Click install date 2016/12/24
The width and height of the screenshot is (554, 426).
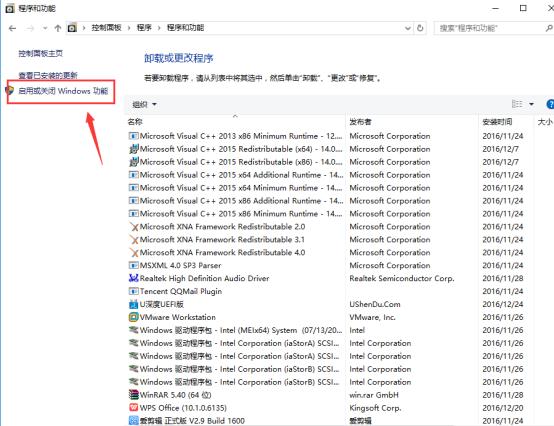click(x=503, y=304)
